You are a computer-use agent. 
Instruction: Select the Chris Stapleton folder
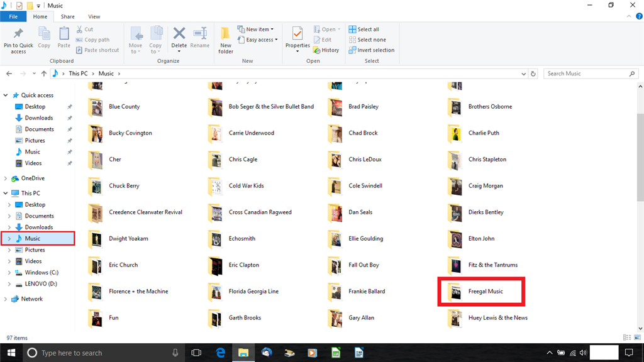[x=477, y=159]
